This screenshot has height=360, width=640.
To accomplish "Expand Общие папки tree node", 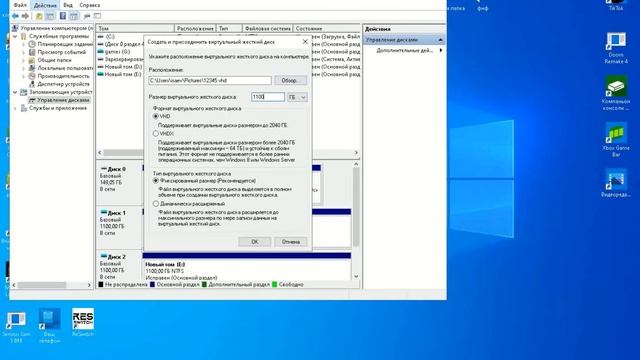I will click(23, 60).
